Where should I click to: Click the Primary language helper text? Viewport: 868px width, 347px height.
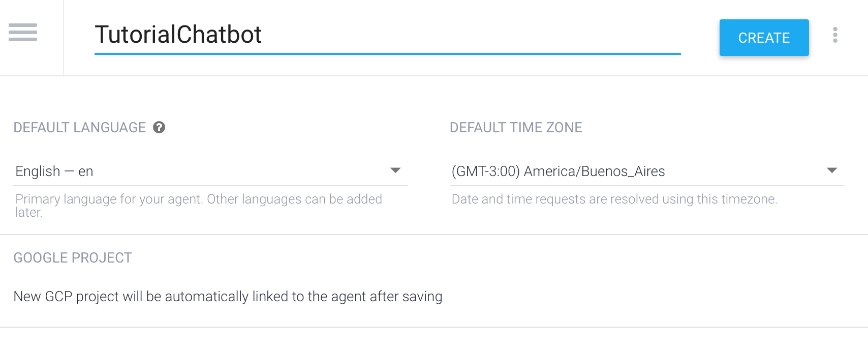click(x=199, y=206)
